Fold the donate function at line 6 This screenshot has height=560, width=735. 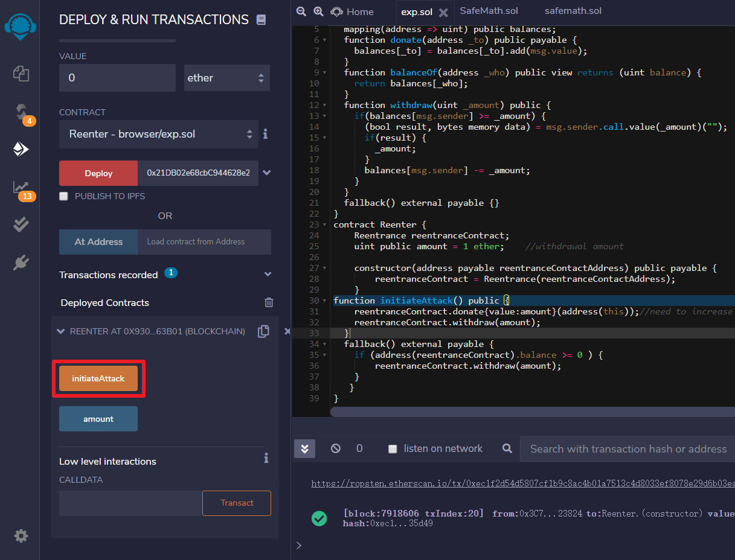325,40
